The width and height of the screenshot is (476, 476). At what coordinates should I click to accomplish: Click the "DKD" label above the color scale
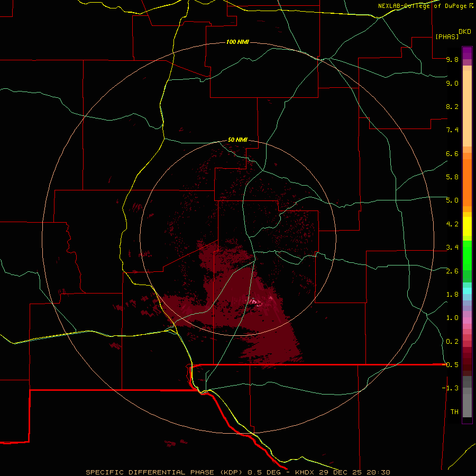click(x=465, y=32)
